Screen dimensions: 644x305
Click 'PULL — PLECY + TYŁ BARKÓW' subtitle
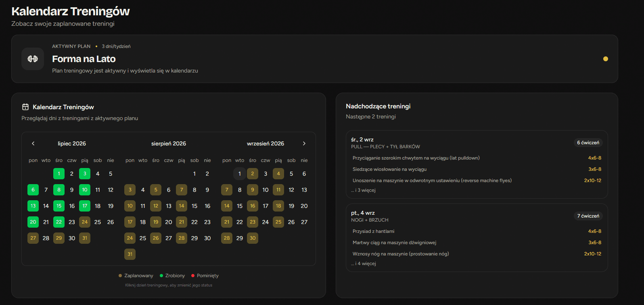click(x=385, y=147)
